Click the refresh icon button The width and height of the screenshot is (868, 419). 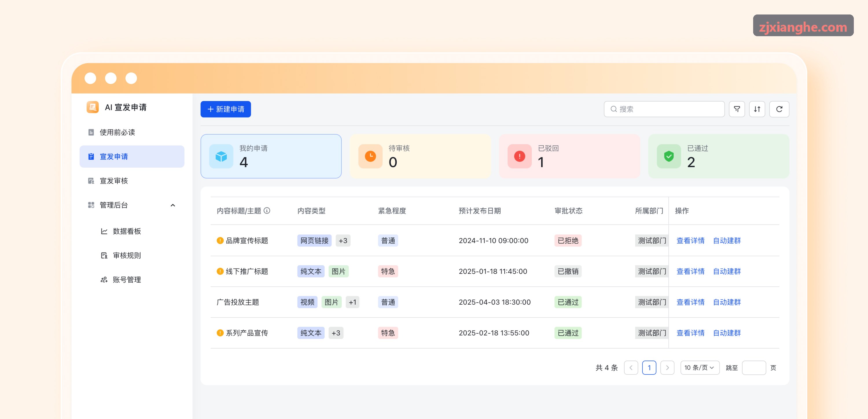[x=779, y=109]
